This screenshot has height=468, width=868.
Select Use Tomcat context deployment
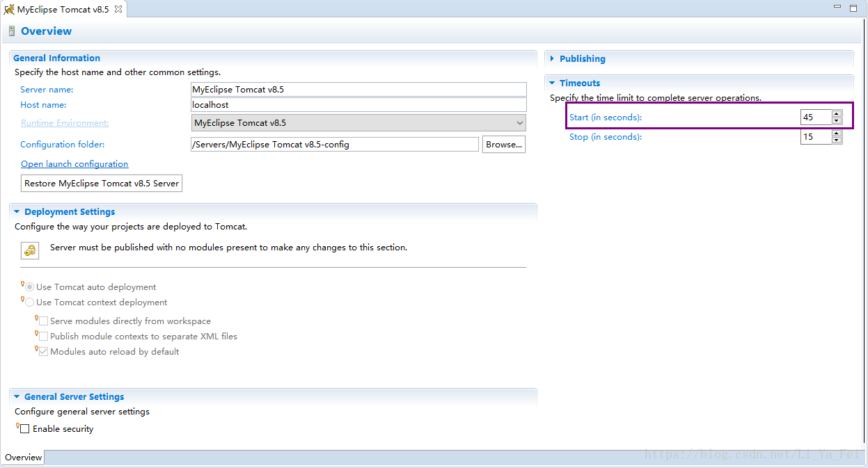[29, 302]
